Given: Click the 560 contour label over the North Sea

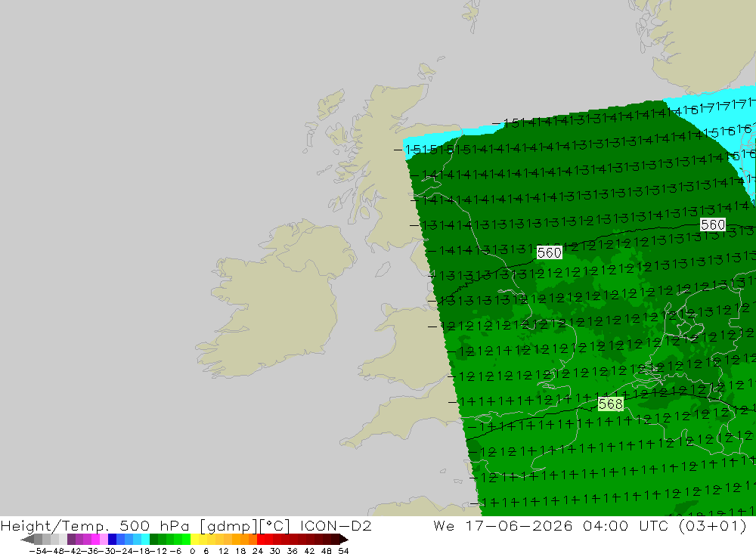Looking at the screenshot, I should pyautogui.click(x=713, y=224).
